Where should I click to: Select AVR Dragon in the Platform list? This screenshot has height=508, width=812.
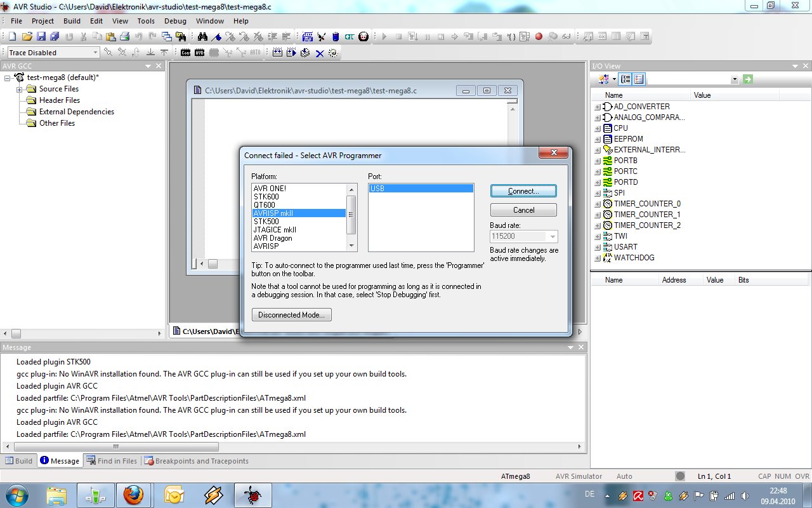[x=273, y=238]
